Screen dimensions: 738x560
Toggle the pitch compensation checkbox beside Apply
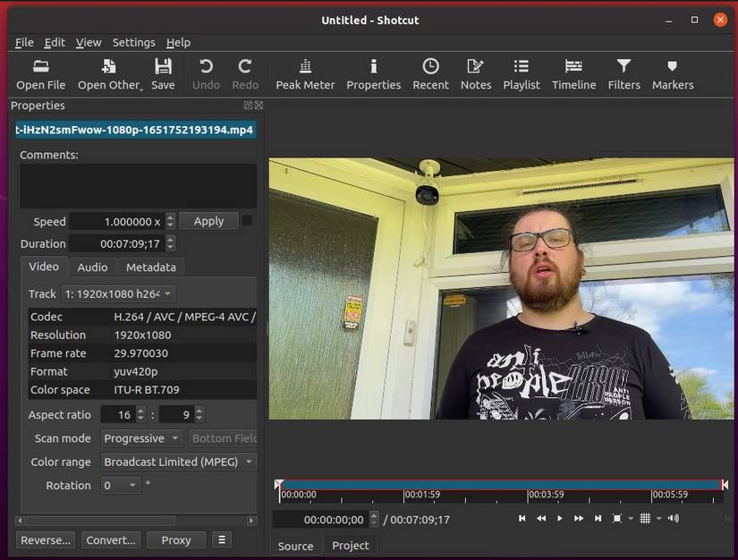(x=247, y=221)
